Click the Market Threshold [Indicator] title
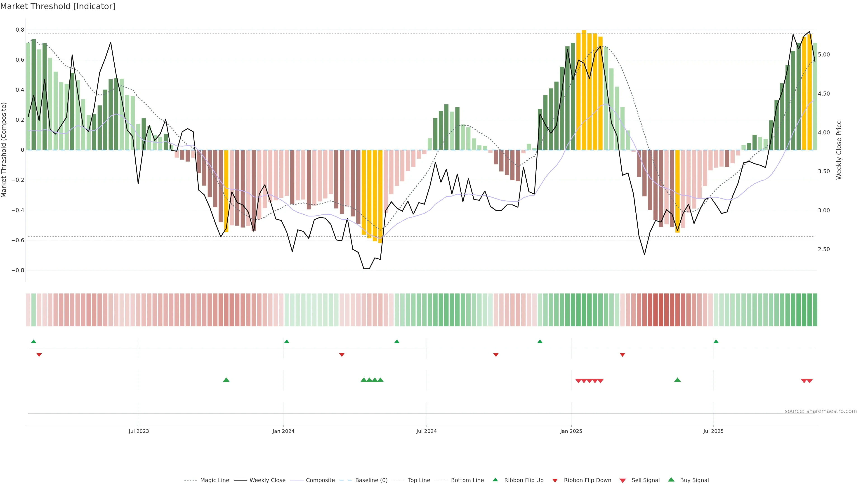Viewport: 868px width, 488px height. (x=58, y=6)
